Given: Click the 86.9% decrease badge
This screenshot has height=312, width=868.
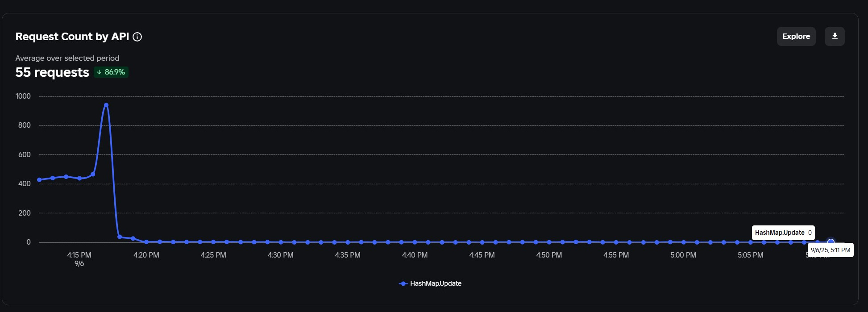Looking at the screenshot, I should (111, 72).
